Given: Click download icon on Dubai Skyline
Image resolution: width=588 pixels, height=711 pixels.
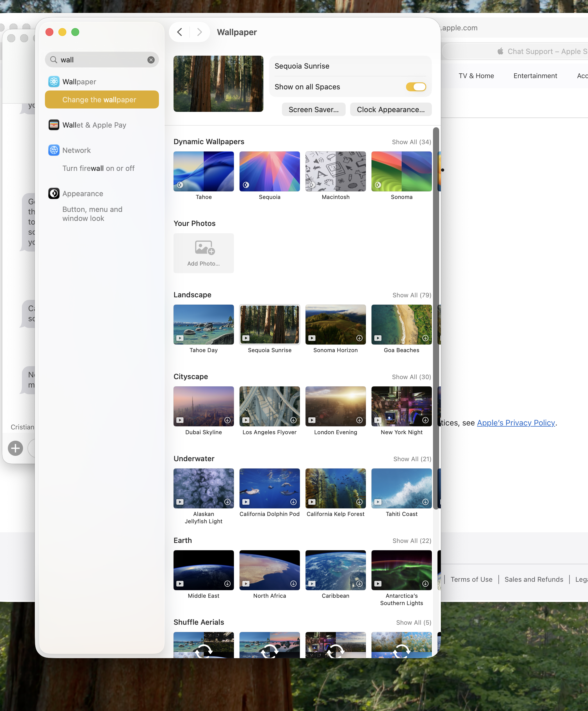Looking at the screenshot, I should pyautogui.click(x=227, y=420).
